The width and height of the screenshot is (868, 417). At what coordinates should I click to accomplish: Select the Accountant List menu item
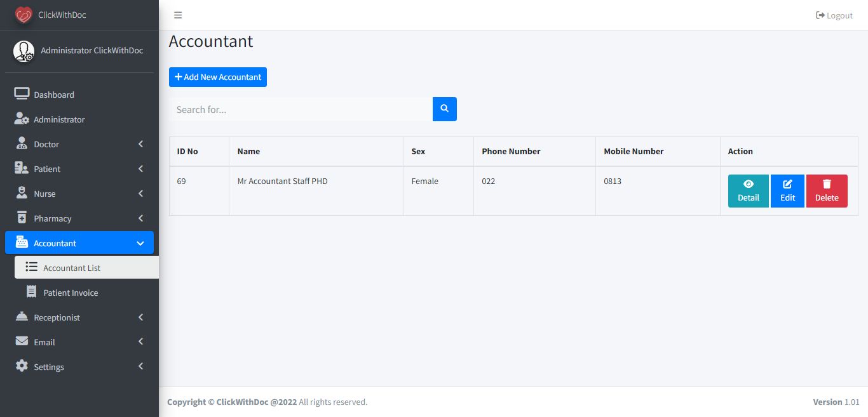[x=72, y=268]
